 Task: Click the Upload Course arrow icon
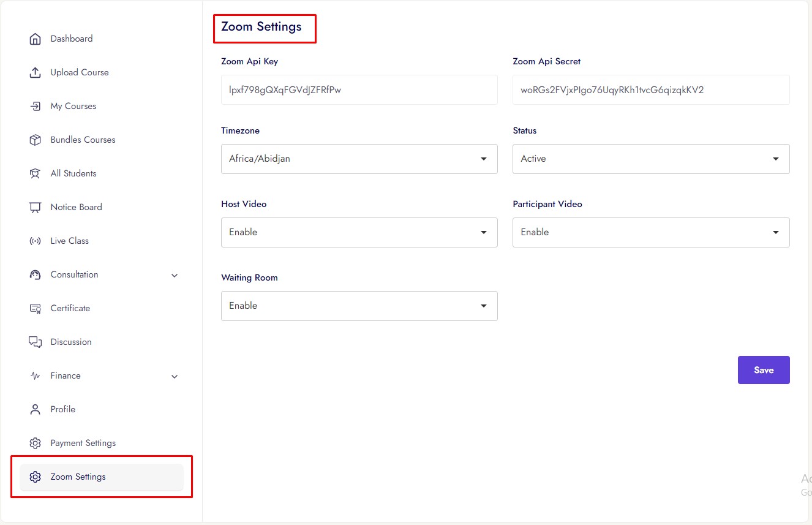(35, 73)
